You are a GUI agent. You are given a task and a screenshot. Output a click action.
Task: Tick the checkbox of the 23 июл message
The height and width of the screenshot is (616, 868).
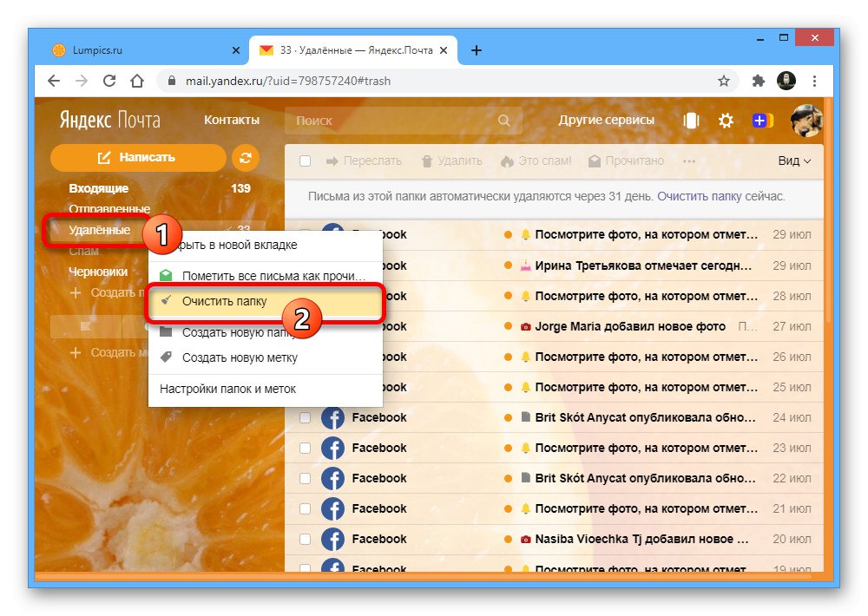point(305,449)
